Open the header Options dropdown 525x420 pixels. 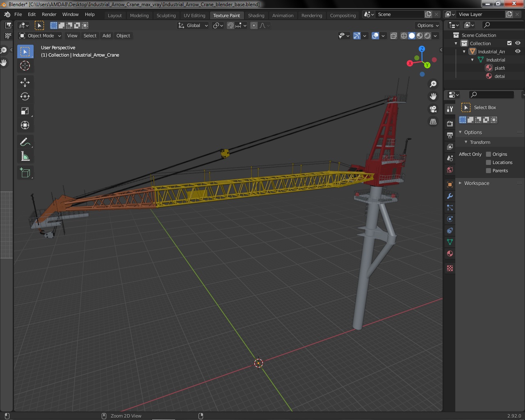tap(428, 25)
